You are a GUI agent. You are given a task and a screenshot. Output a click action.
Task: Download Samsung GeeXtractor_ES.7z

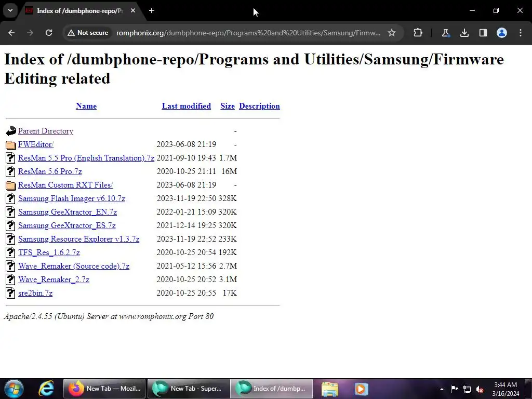pyautogui.click(x=67, y=225)
